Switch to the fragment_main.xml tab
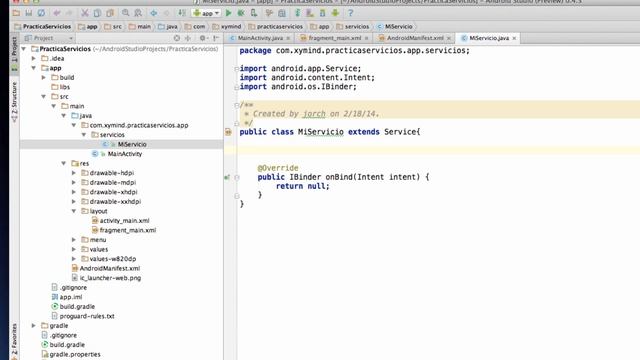This screenshot has height=360, width=640. [x=334, y=38]
